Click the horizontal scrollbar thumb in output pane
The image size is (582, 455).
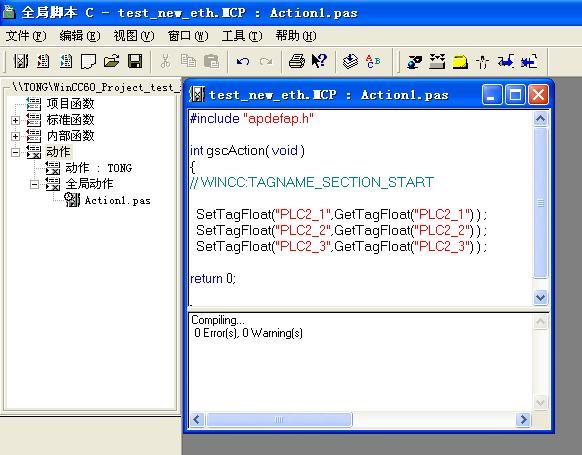[279, 420]
